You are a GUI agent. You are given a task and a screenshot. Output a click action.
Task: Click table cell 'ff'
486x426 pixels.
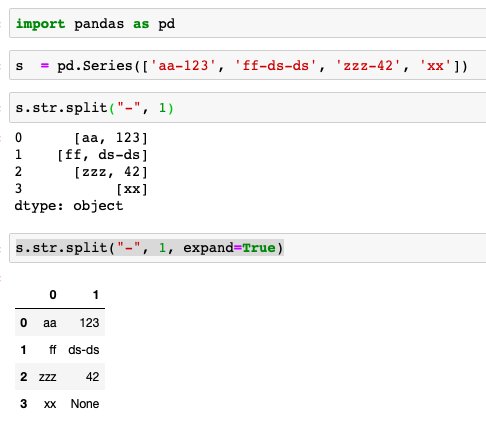(x=53, y=350)
